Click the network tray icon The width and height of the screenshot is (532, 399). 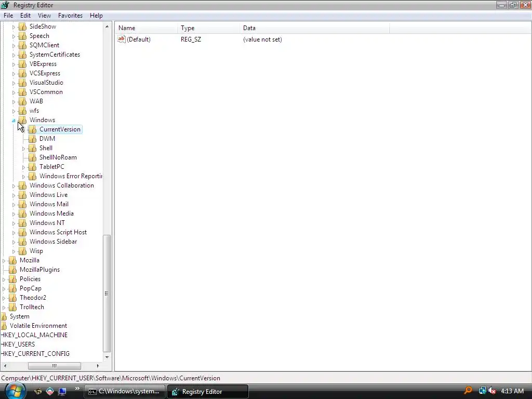[x=482, y=391]
